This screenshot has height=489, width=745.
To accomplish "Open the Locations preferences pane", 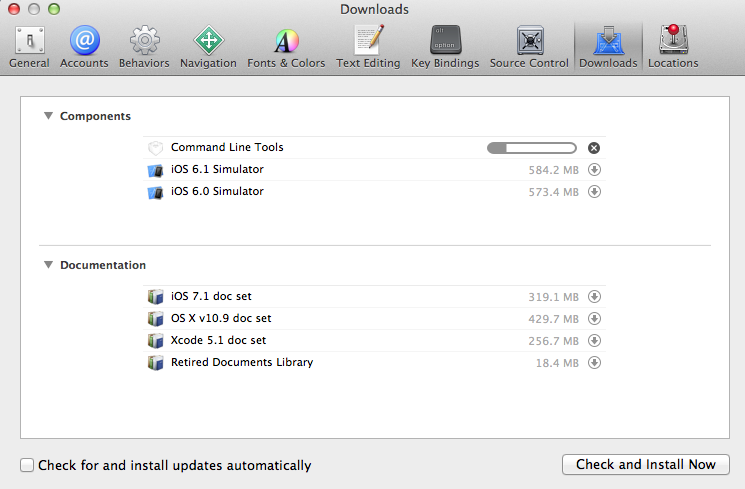I will coord(673,47).
